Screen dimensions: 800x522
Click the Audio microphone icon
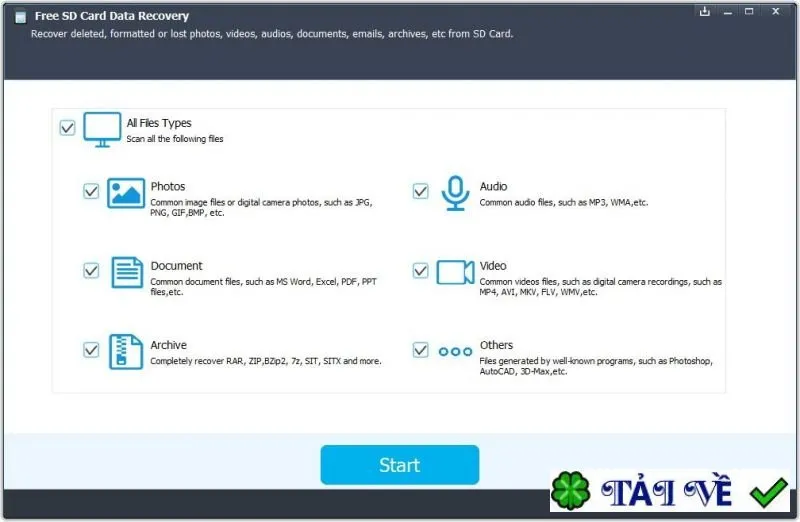(455, 193)
